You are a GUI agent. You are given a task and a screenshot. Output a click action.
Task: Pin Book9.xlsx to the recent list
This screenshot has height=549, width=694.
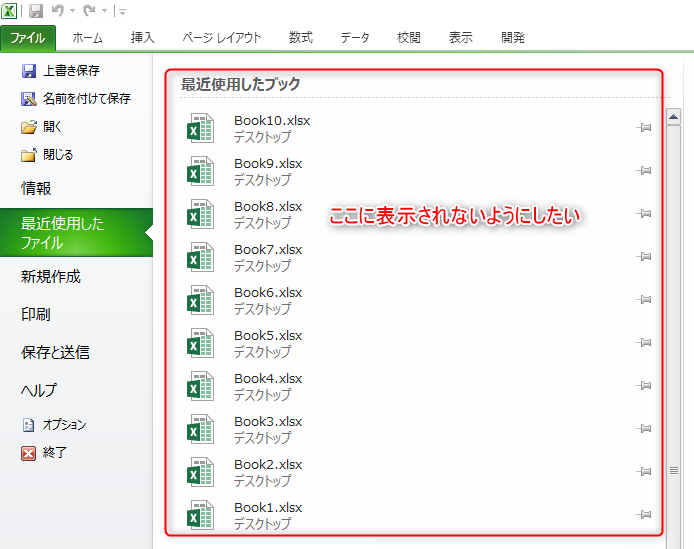(x=644, y=171)
